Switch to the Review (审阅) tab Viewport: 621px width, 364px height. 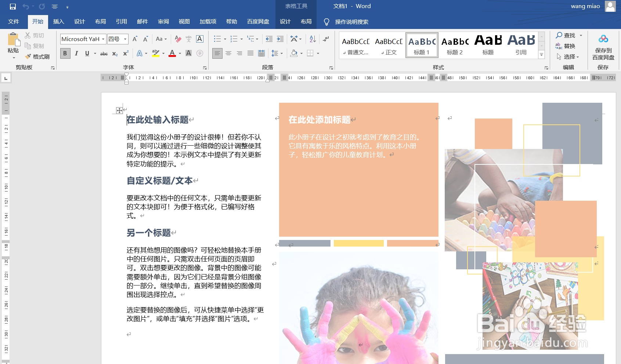click(x=163, y=22)
